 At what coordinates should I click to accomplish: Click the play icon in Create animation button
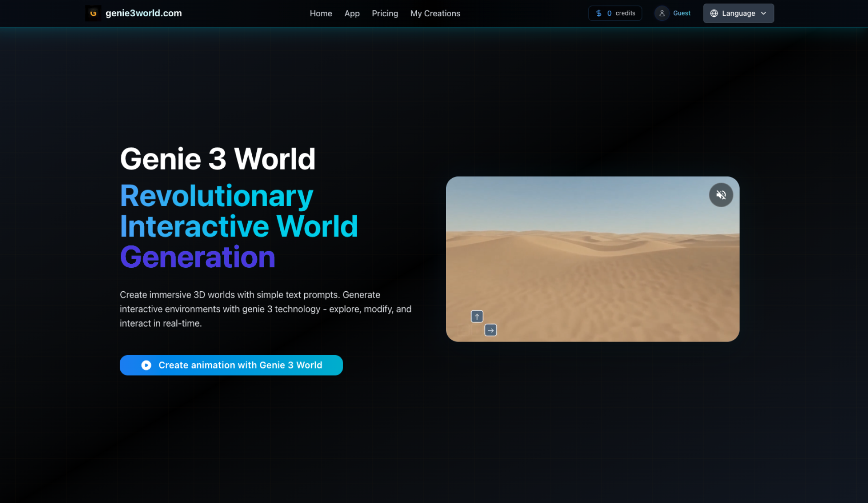coord(146,365)
